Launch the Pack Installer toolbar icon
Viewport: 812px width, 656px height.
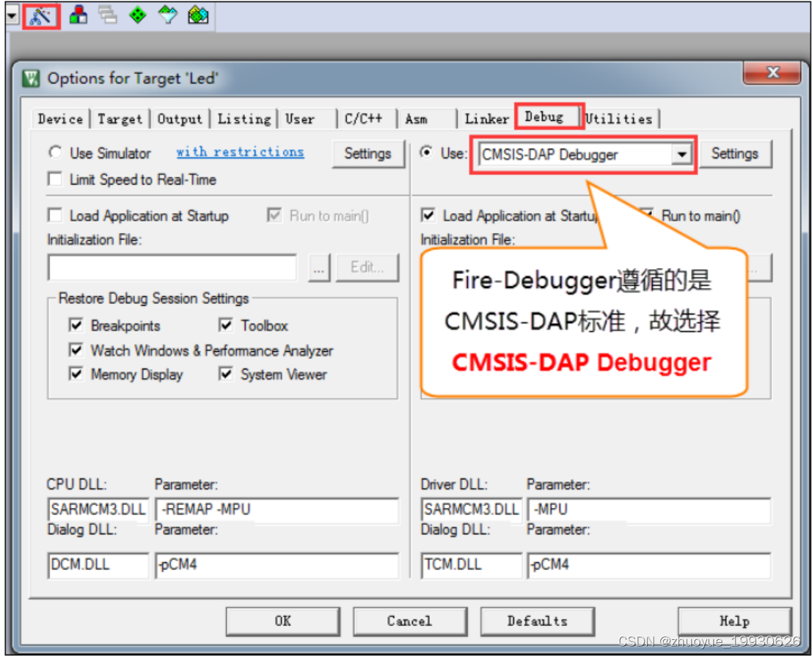(x=197, y=15)
